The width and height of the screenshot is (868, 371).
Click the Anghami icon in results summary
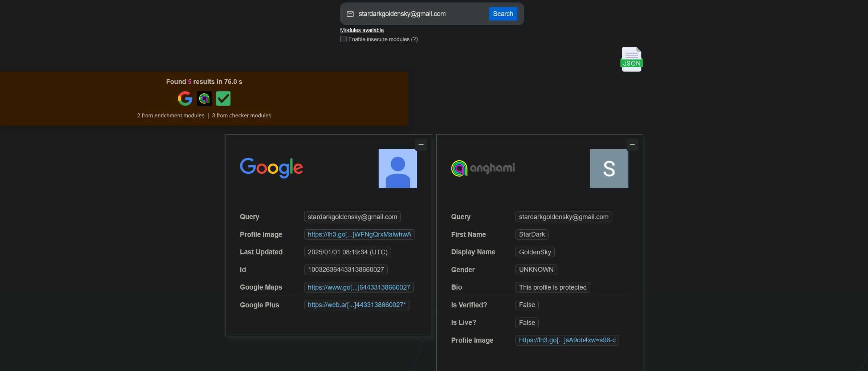204,98
